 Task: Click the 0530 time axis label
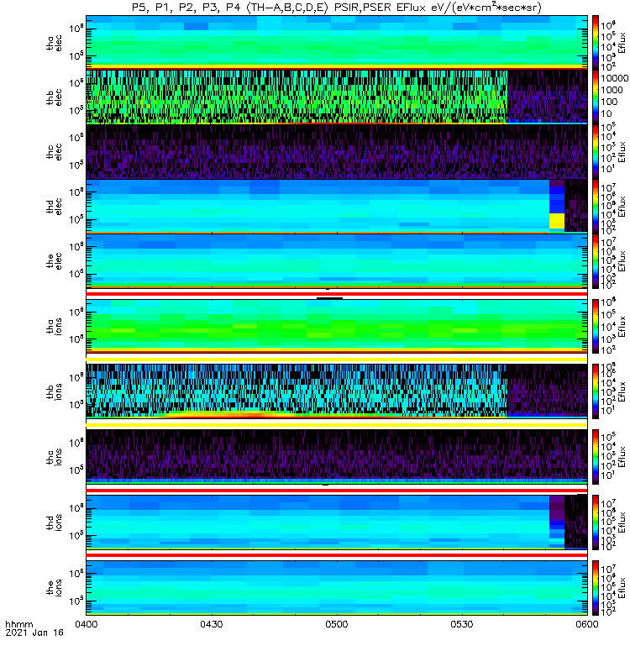click(x=461, y=624)
